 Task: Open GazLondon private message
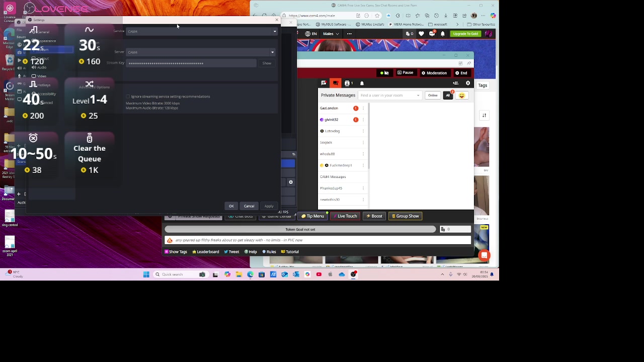tap(329, 108)
